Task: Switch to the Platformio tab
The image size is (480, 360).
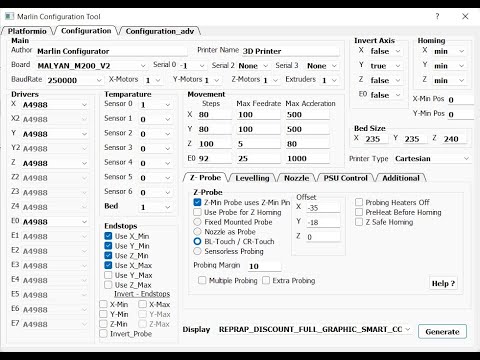Action: 27,31
